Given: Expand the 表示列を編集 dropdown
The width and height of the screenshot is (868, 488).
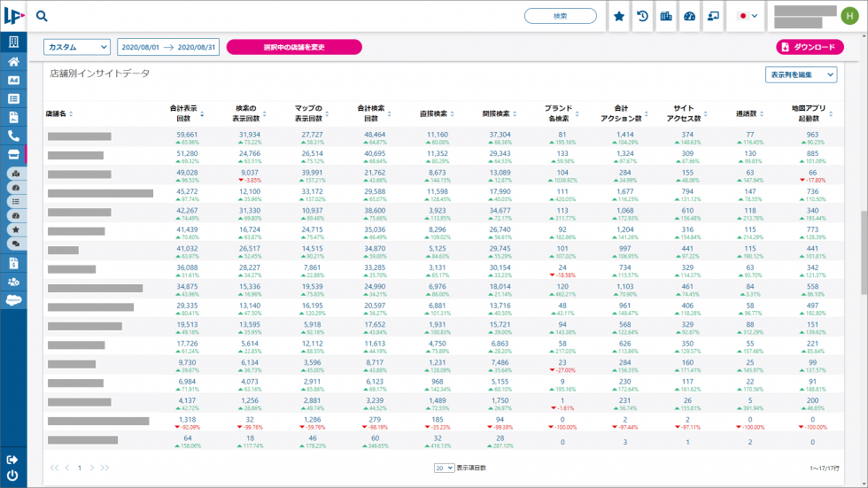Looking at the screenshot, I should 801,74.
